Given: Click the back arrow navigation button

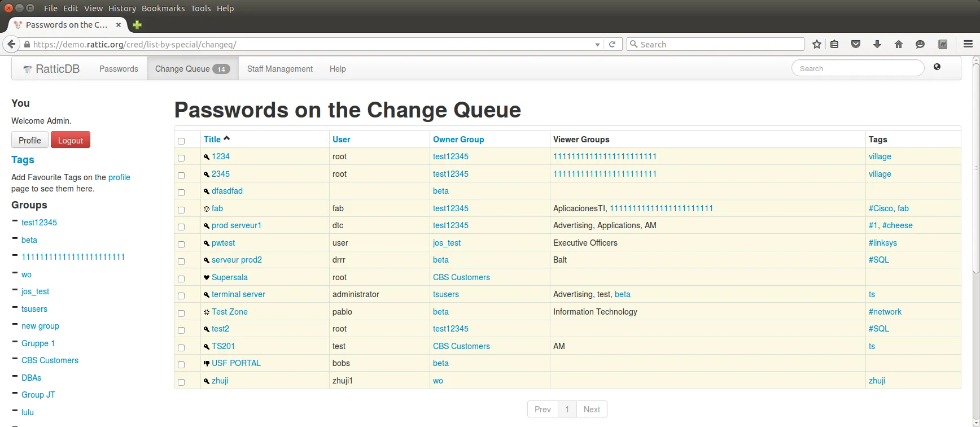Looking at the screenshot, I should 11,44.
